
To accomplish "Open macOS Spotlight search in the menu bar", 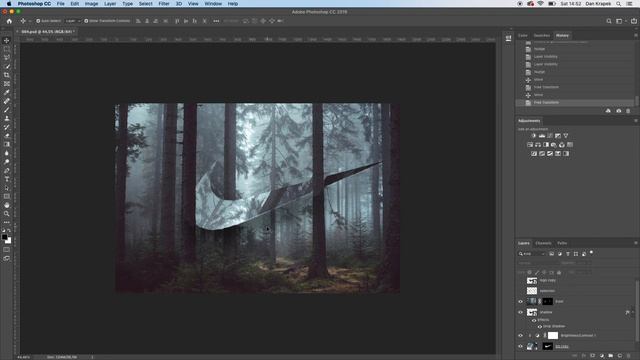I will tap(619, 4).
